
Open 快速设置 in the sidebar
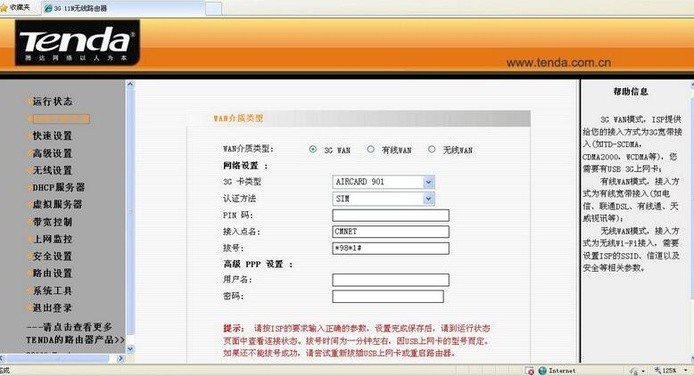[x=52, y=136]
